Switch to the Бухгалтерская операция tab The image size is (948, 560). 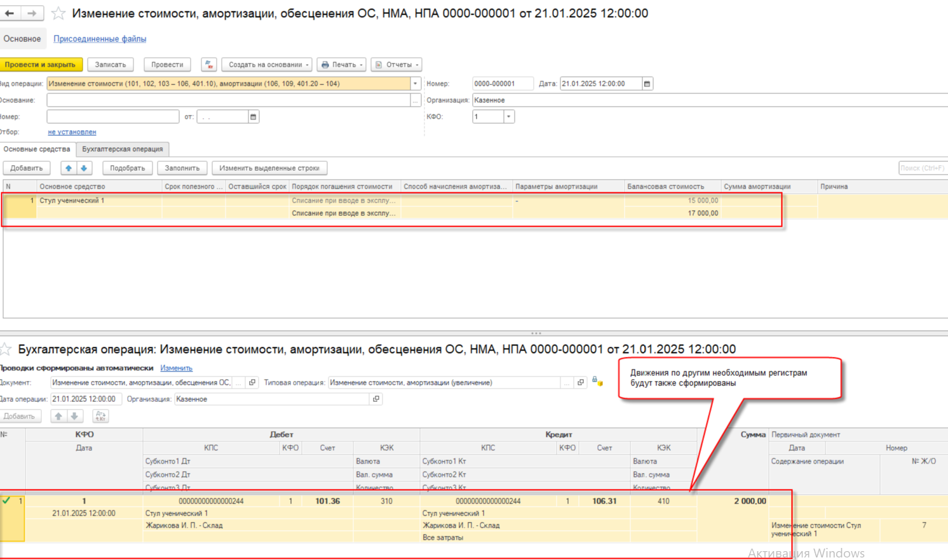click(x=122, y=149)
